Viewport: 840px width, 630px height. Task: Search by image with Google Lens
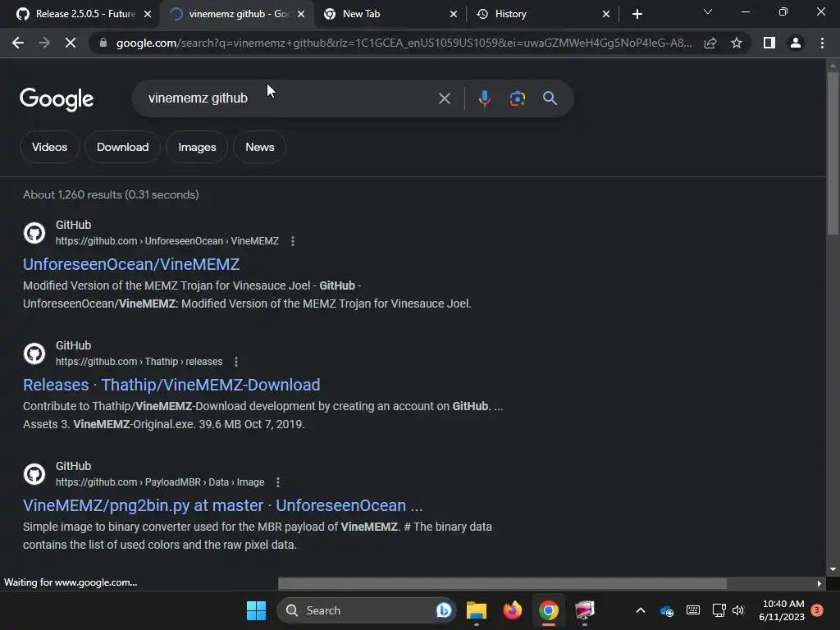(517, 98)
